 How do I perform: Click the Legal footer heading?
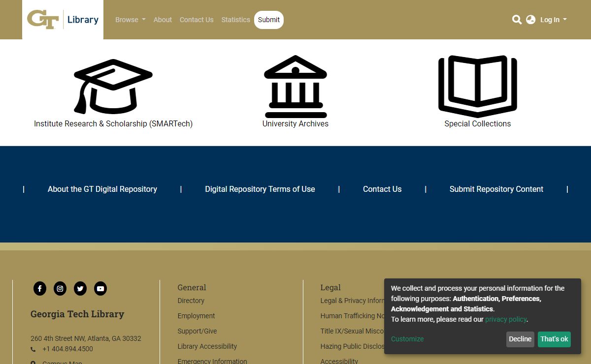(x=330, y=287)
